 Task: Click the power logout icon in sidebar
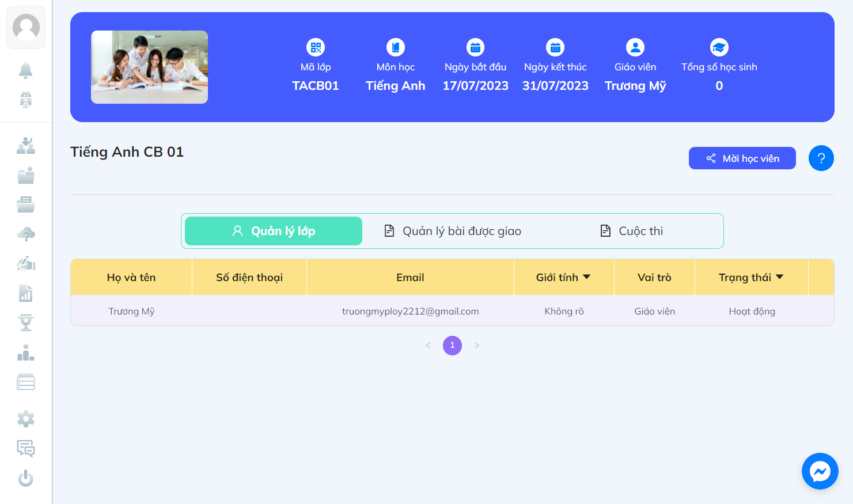click(26, 478)
